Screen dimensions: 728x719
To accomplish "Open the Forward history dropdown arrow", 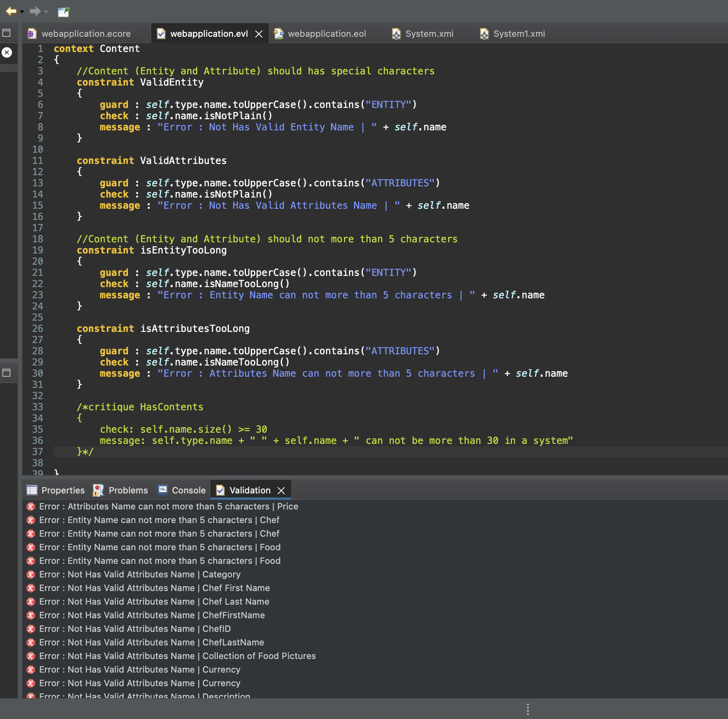I will pos(46,12).
